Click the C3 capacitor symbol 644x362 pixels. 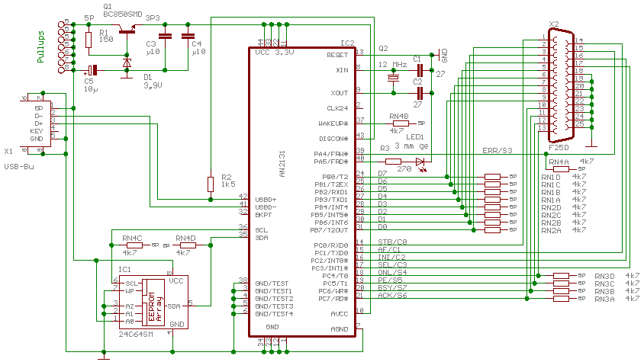165,36
